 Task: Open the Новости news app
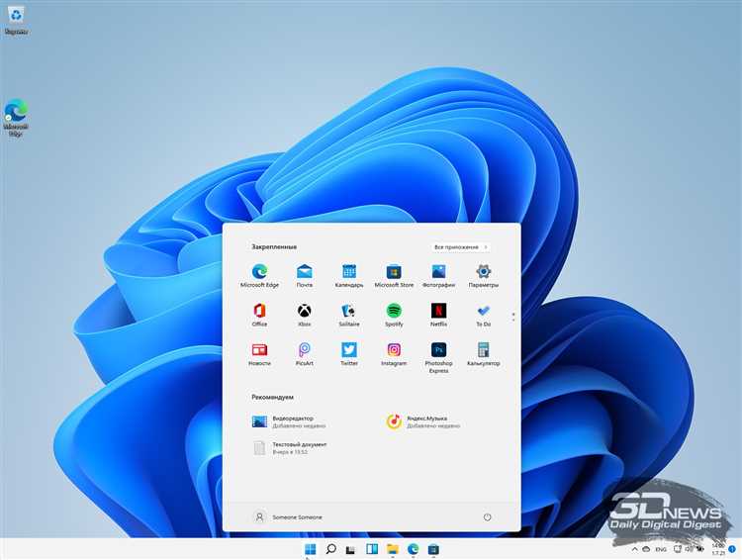pyautogui.click(x=259, y=354)
